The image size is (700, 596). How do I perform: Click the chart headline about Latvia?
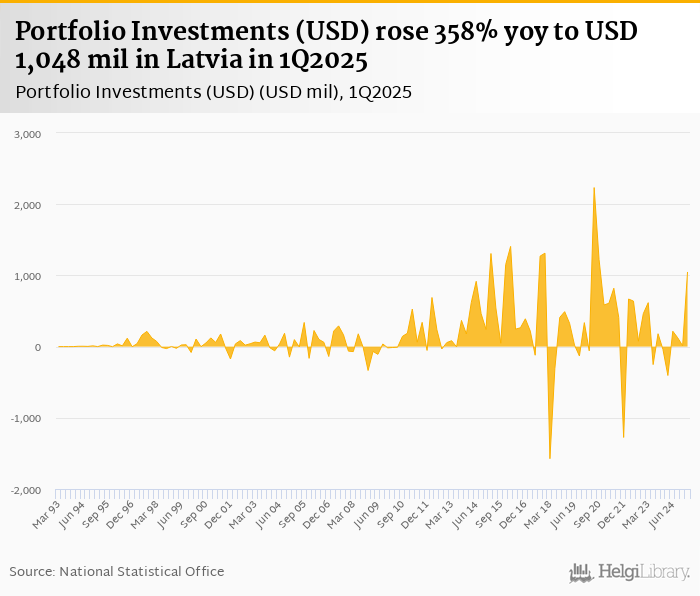[326, 46]
